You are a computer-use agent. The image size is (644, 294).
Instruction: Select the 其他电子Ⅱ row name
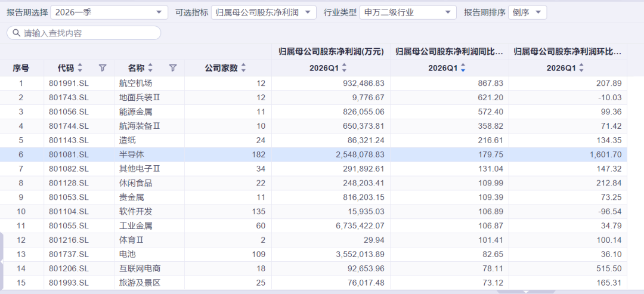tap(139, 169)
